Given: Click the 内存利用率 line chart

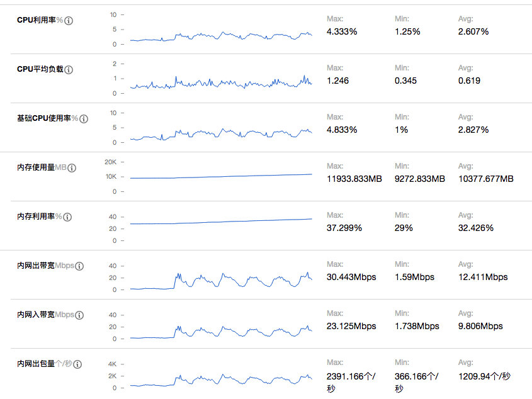Looking at the screenshot, I should coord(220,222).
